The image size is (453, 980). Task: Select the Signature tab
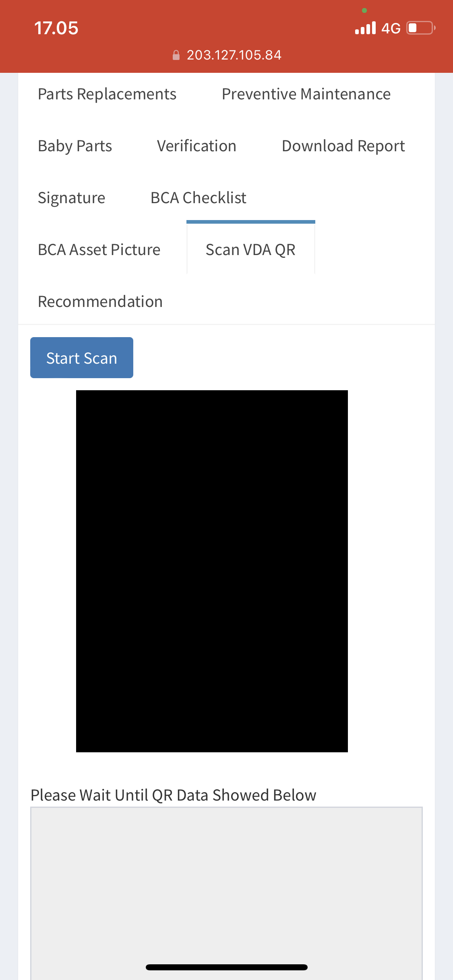click(72, 198)
